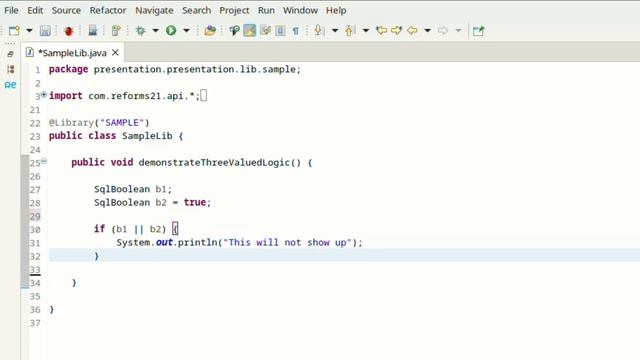This screenshot has width=640, height=360.
Task: Open the hierarchy view icon in left trim
Action: [11, 69]
